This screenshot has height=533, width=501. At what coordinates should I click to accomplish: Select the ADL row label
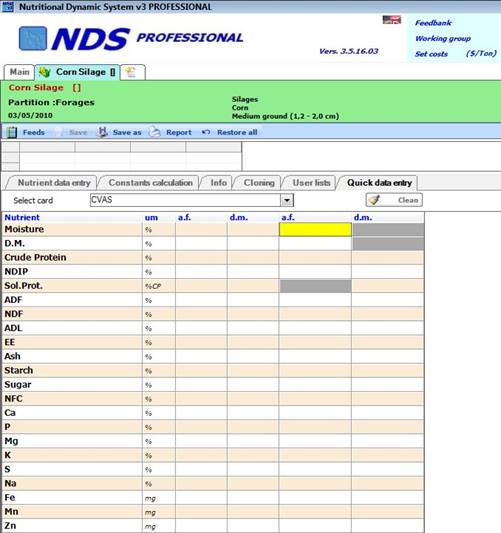coord(13,328)
